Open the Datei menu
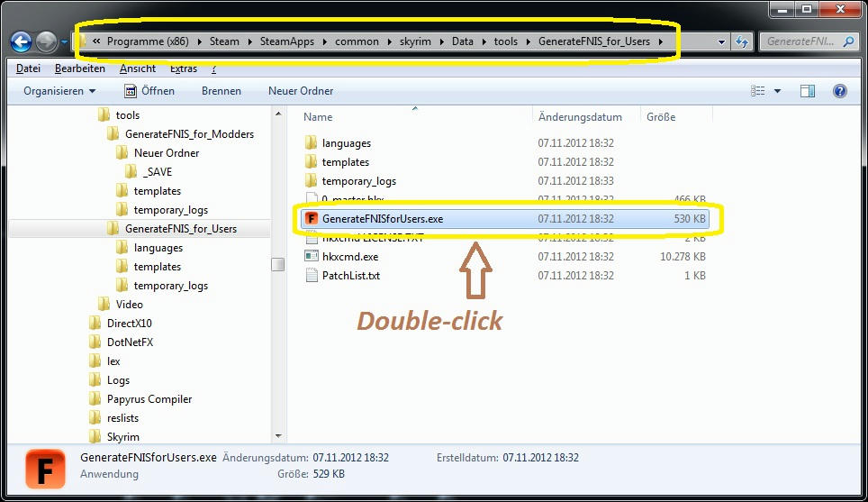The image size is (868, 502). pos(28,68)
